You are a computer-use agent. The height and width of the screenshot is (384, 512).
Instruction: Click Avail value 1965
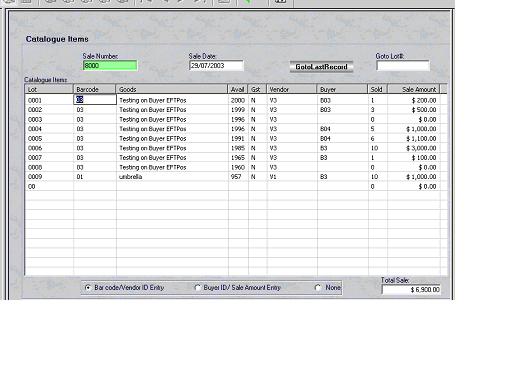[x=238, y=157]
